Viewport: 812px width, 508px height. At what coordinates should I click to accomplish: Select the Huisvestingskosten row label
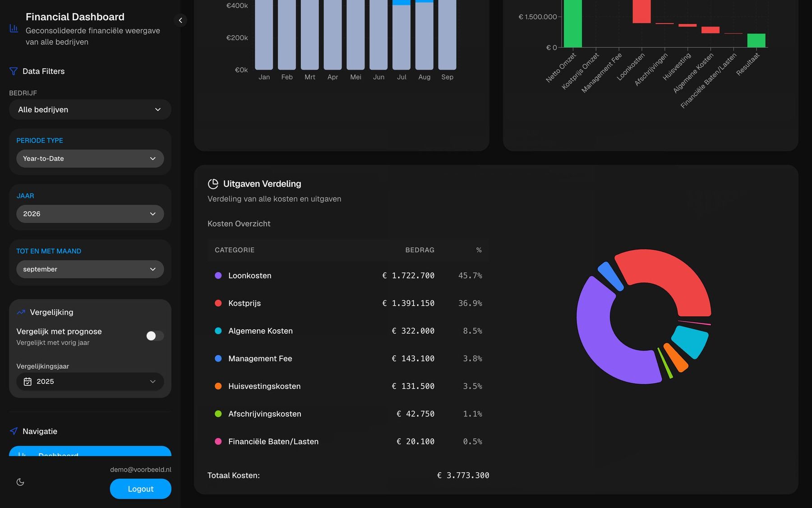click(x=264, y=386)
